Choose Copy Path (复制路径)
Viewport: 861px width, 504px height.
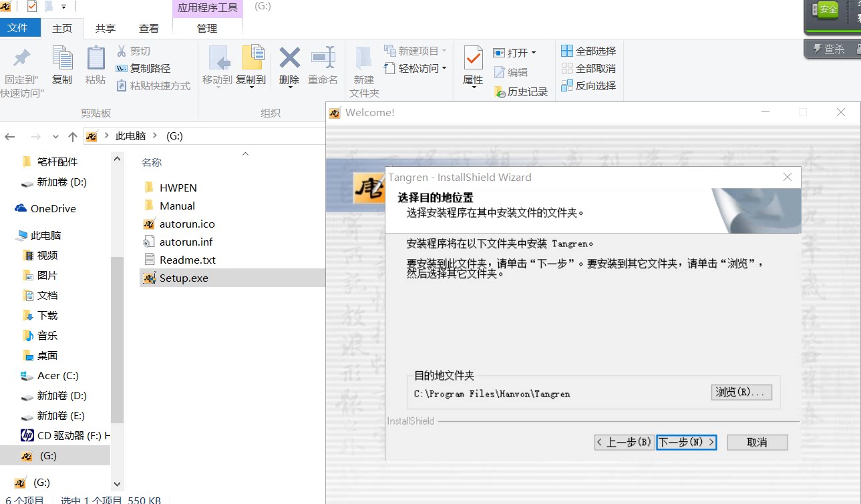[x=144, y=68]
